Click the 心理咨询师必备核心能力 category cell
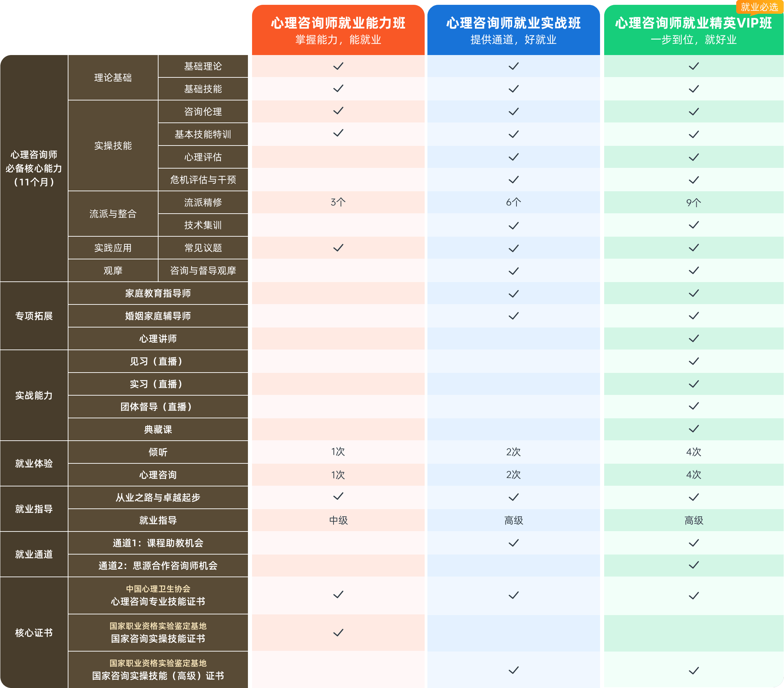 pyautogui.click(x=34, y=168)
